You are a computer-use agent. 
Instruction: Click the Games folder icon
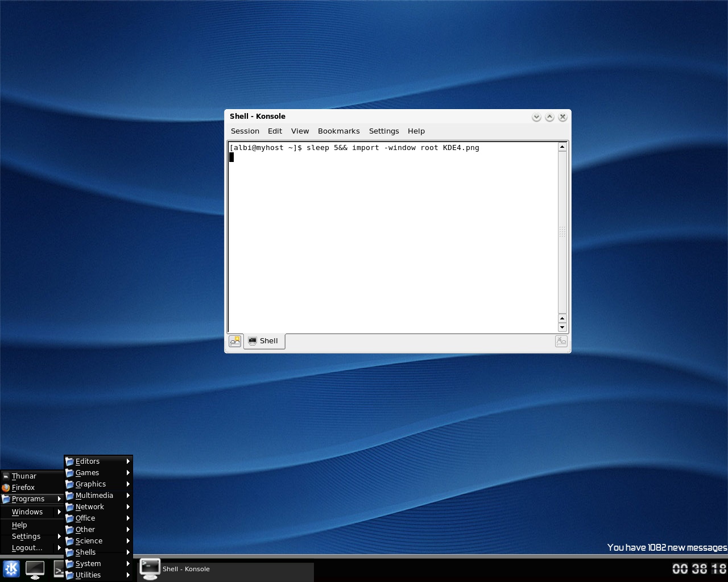pyautogui.click(x=69, y=473)
